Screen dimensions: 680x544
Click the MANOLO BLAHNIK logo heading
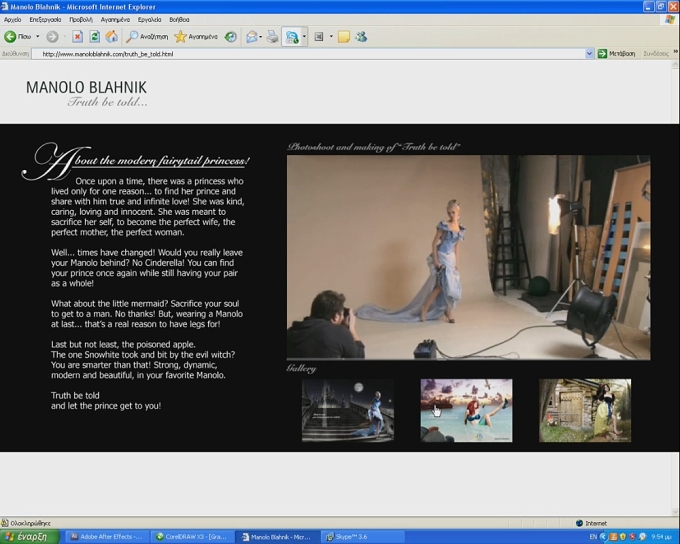click(x=86, y=87)
